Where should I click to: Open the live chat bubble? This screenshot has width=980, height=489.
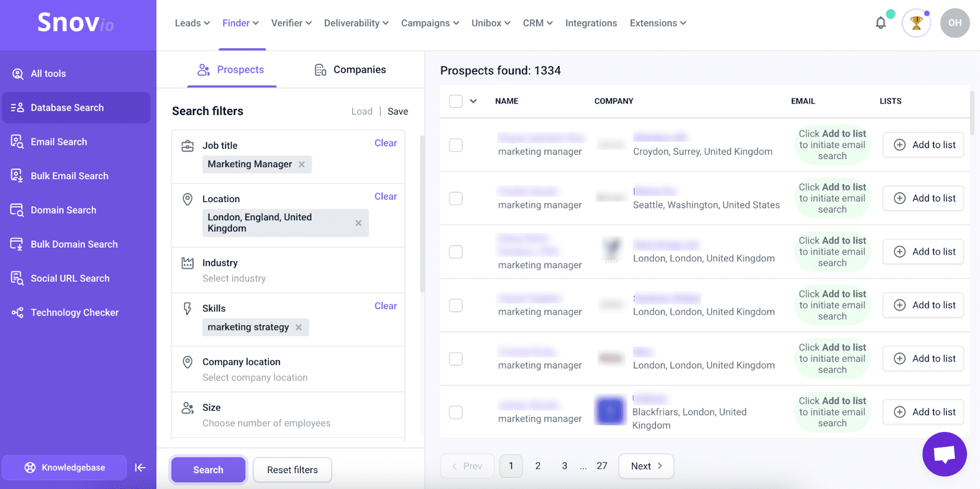[944, 454]
